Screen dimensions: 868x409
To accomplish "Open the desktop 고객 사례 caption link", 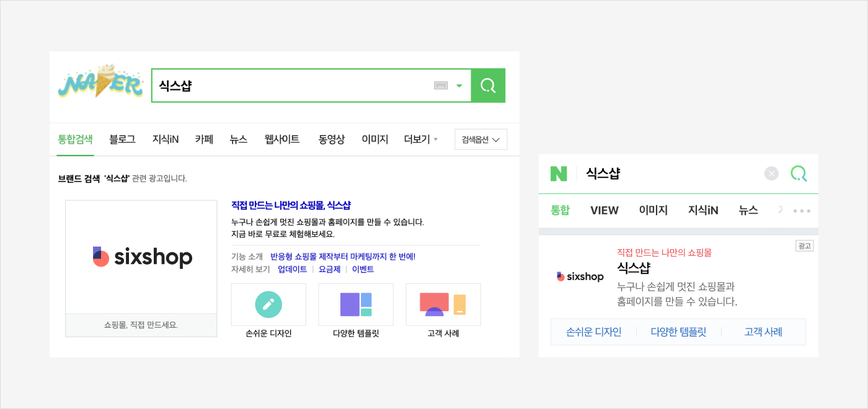I will click(x=443, y=333).
